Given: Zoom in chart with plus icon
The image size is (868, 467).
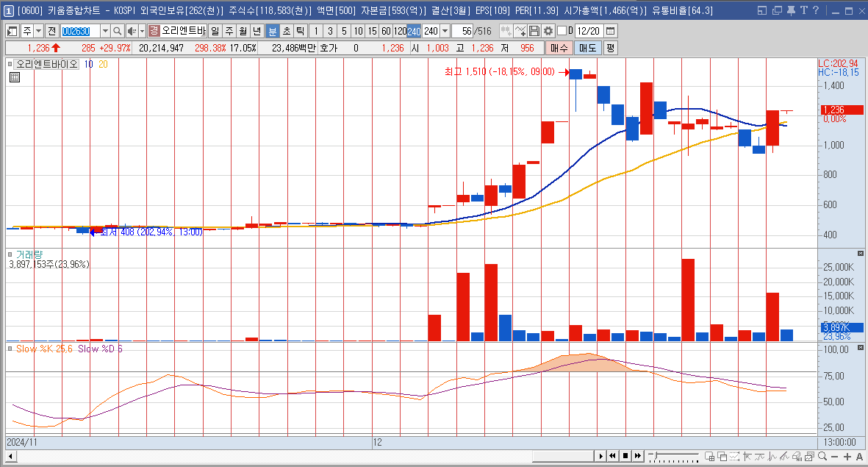Looking at the screenshot, I should click(847, 457).
